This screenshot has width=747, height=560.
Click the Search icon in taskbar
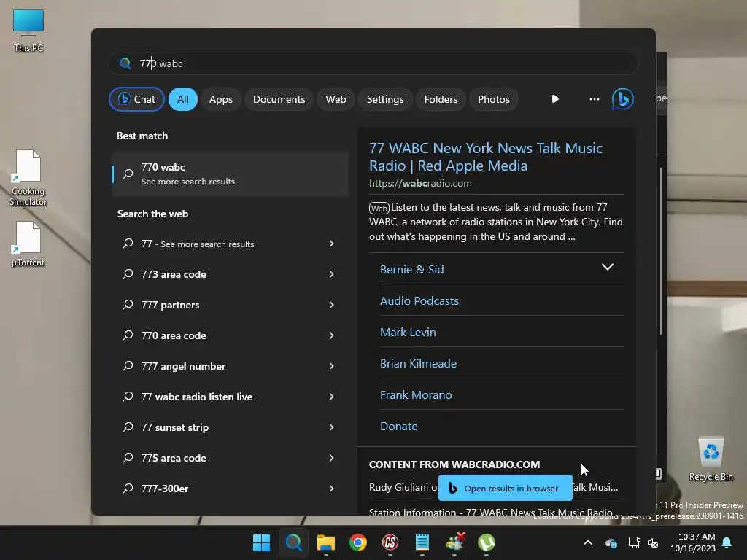coord(293,542)
